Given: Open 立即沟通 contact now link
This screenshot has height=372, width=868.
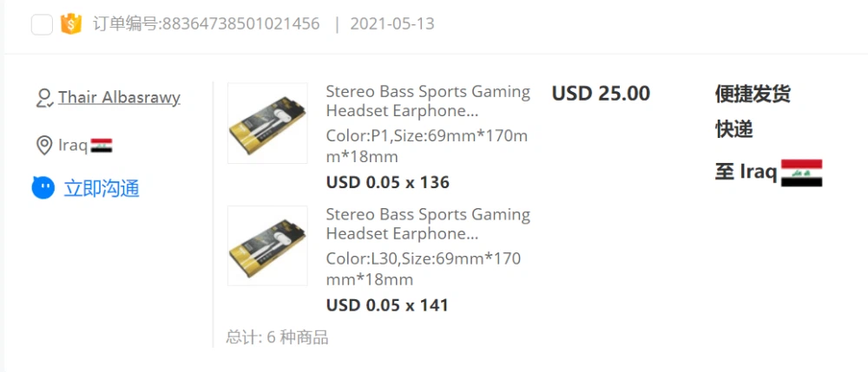Looking at the screenshot, I should pos(102,188).
